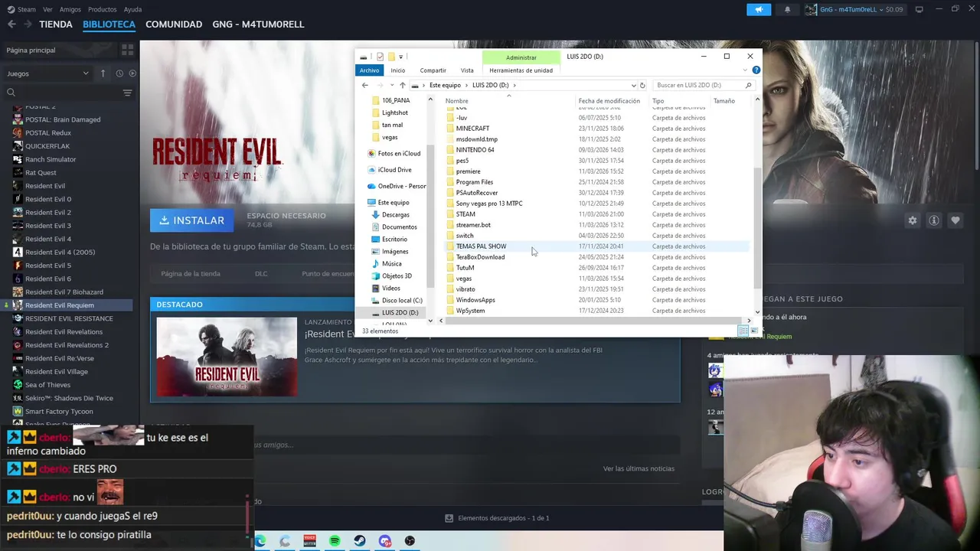Viewport: 980px width, 551px height.
Task: Switch Explorer to details view icon
Action: coord(743,331)
